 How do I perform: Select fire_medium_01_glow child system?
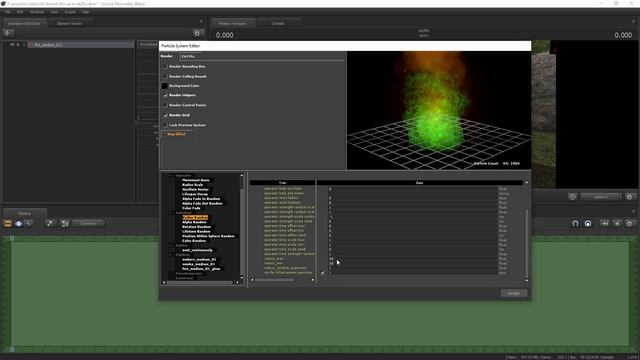(x=201, y=269)
